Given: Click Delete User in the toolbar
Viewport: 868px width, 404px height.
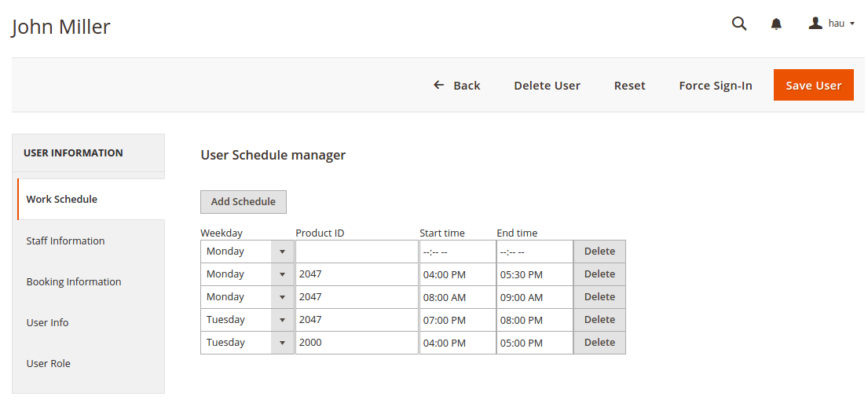Looking at the screenshot, I should point(547,86).
